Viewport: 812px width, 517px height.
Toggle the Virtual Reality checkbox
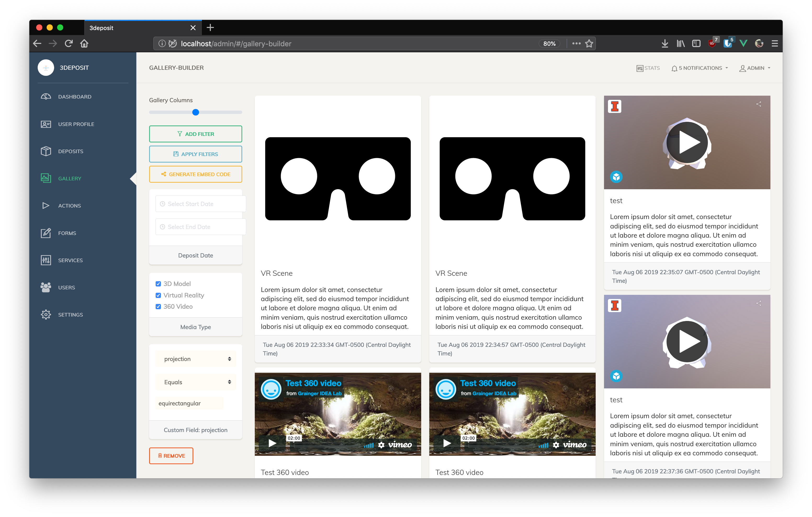click(158, 295)
